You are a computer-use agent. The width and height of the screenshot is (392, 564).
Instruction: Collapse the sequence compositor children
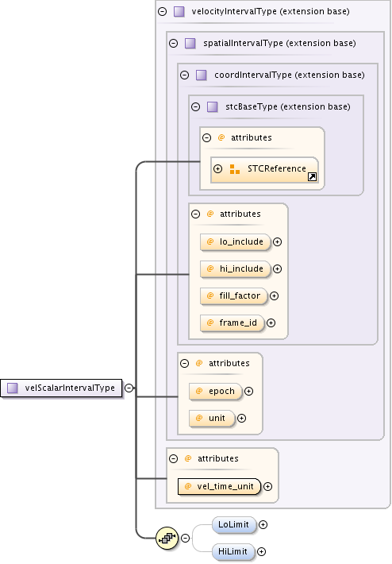coord(186,538)
